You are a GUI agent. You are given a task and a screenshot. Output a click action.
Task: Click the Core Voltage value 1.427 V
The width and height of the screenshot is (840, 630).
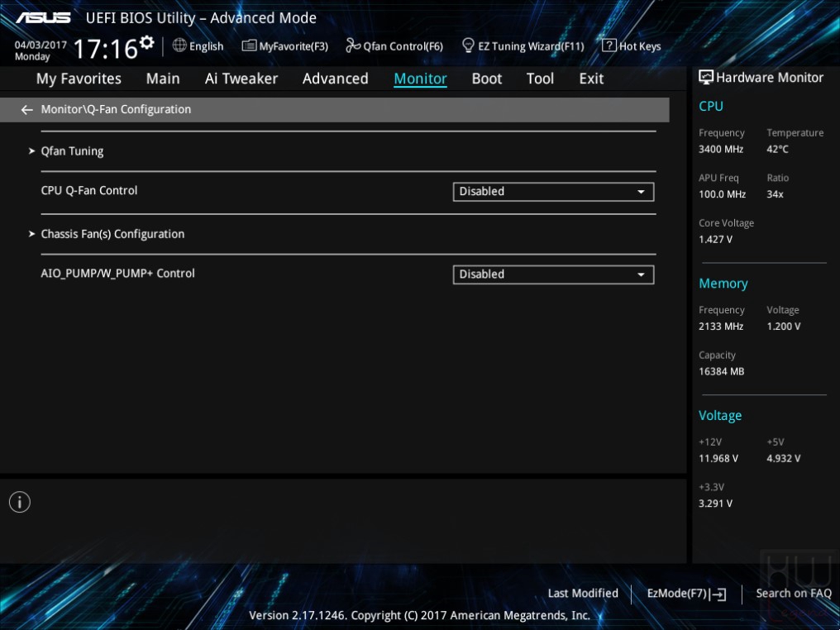716,240
